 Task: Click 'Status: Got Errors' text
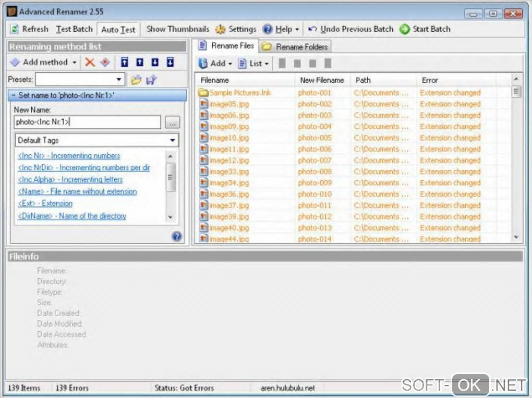tap(184, 388)
